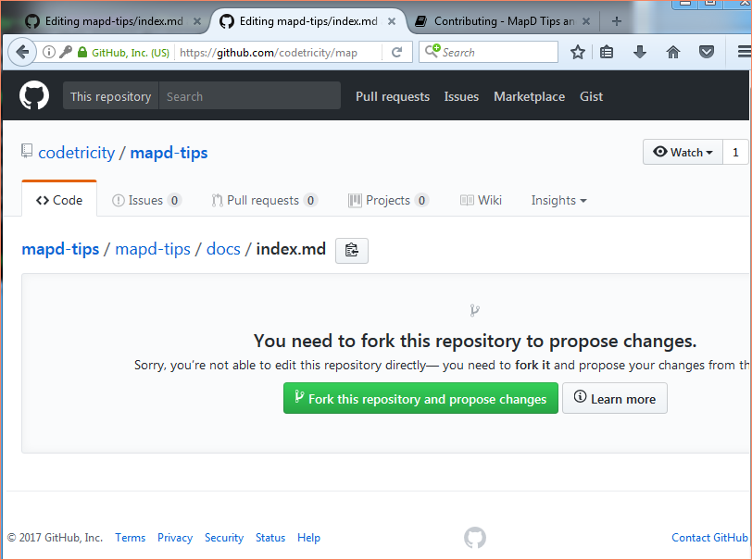
Task: Open Marketplace in GitHub header
Action: [x=529, y=96]
